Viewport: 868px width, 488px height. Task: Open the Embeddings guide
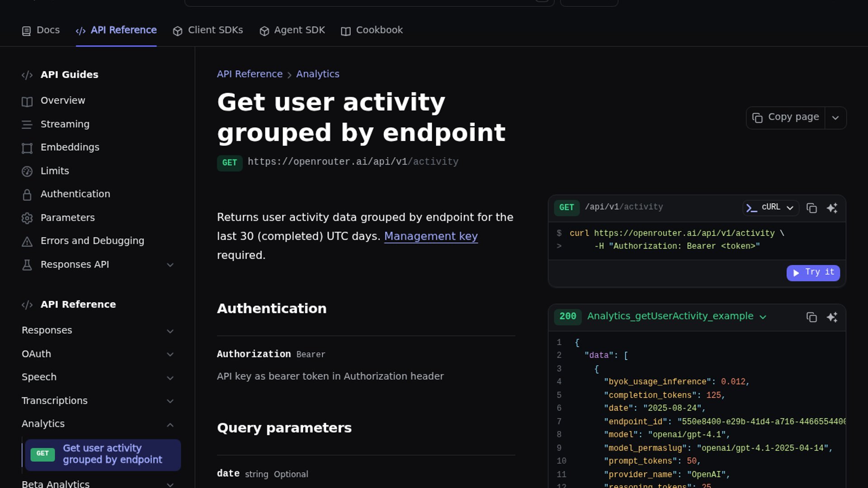(70, 147)
